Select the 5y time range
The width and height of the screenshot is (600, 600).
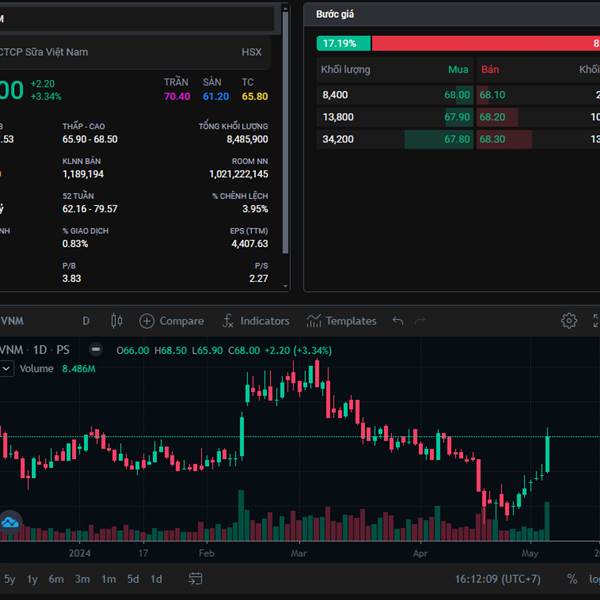(10, 579)
